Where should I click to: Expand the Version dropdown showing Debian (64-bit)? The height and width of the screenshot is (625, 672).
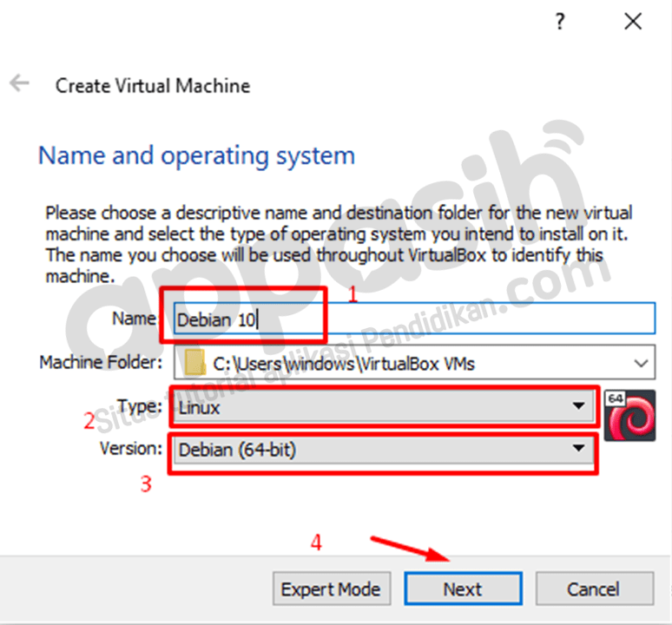click(x=384, y=450)
